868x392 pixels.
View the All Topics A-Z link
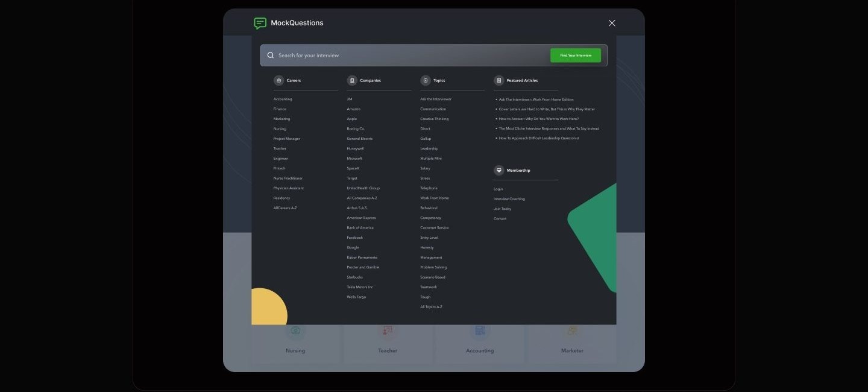[x=432, y=307]
